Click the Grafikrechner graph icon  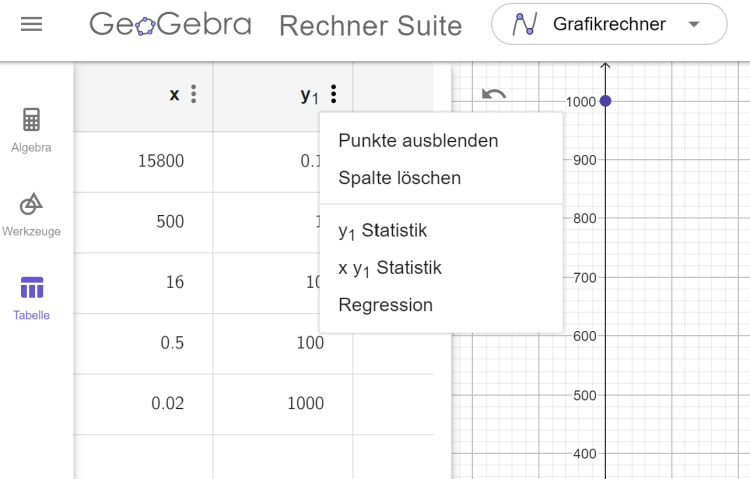525,24
